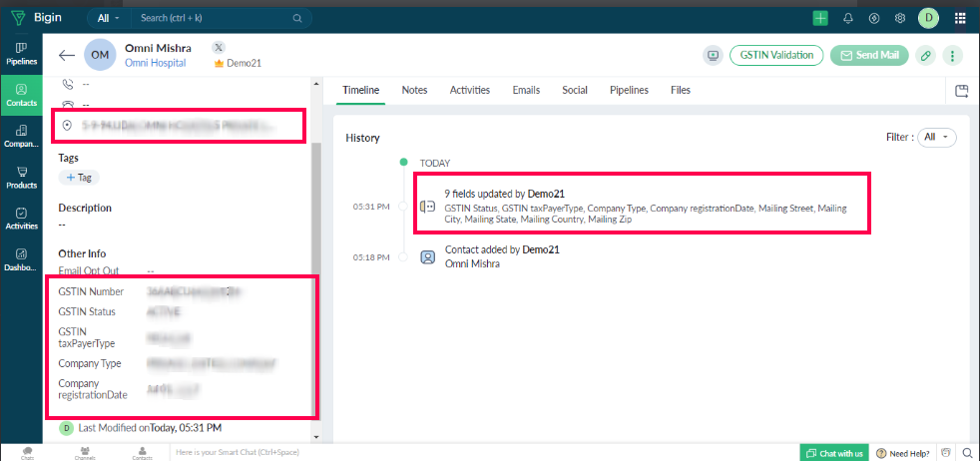Click the 05:31 PM timeline marker
The image size is (980, 461).
click(402, 207)
